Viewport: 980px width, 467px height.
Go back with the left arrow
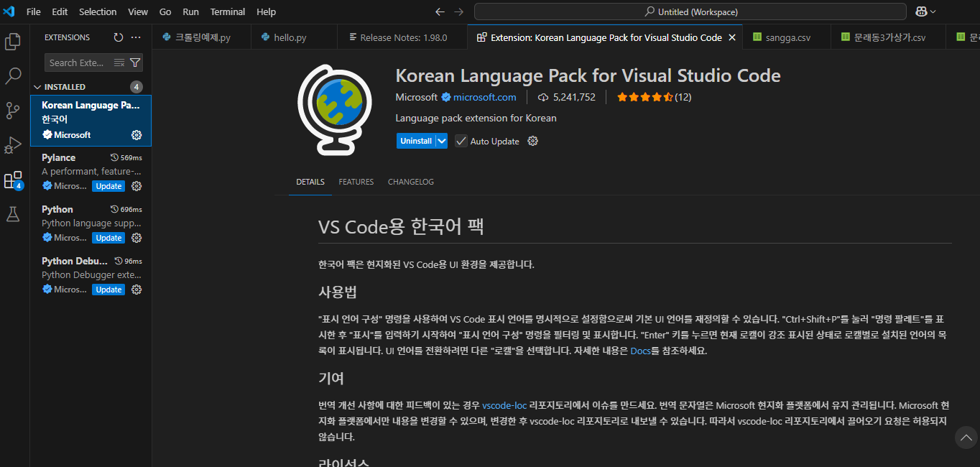pos(440,11)
